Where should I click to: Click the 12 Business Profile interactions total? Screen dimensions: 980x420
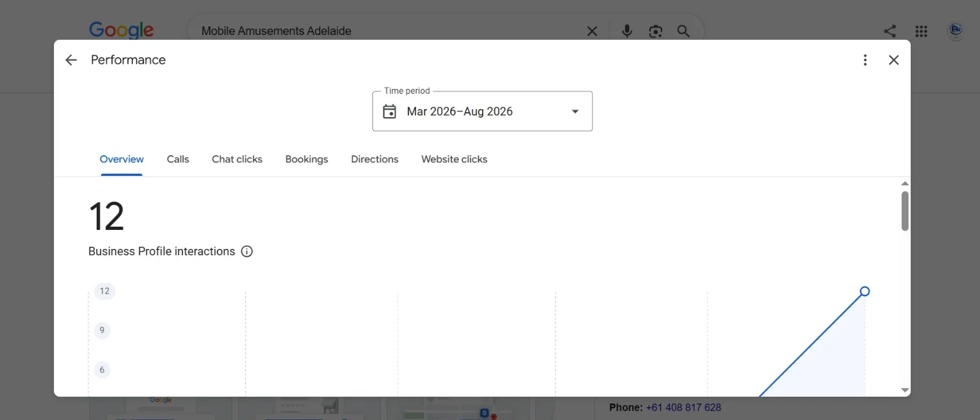click(107, 216)
